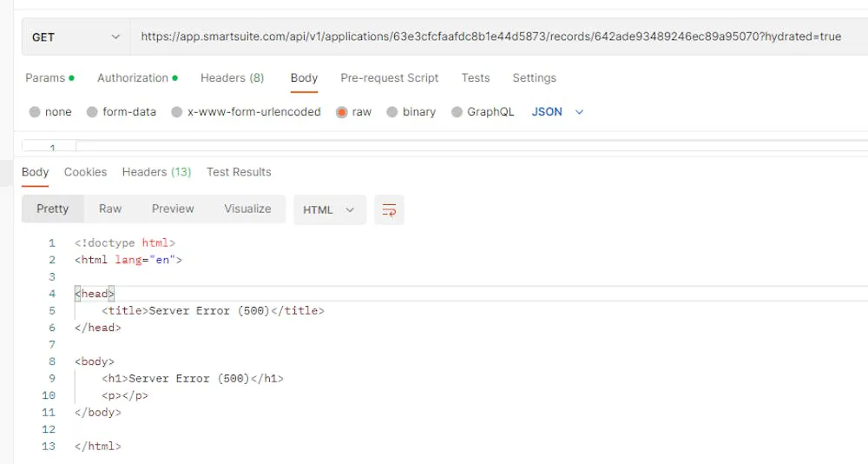Choose the binary body option
The height and width of the screenshot is (464, 868).
click(x=392, y=112)
